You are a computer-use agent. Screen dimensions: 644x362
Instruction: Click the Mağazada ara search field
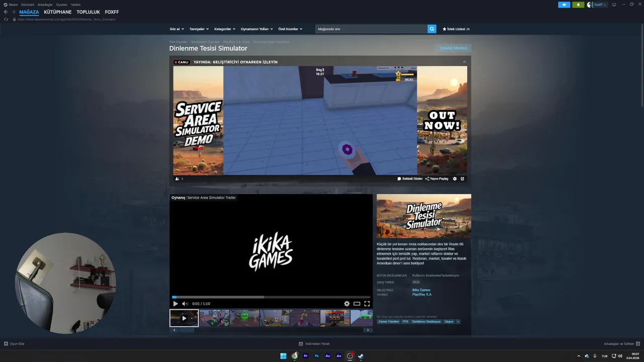[371, 29]
